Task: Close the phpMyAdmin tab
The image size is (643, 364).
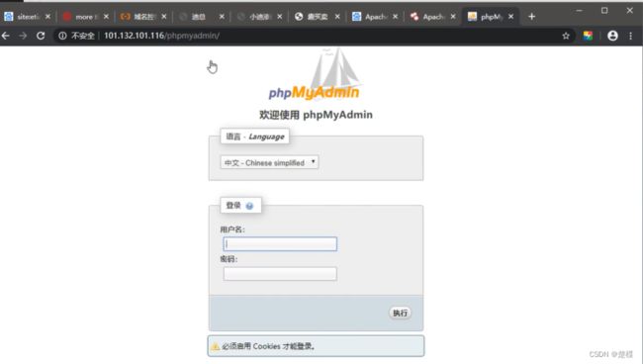Action: click(511, 17)
